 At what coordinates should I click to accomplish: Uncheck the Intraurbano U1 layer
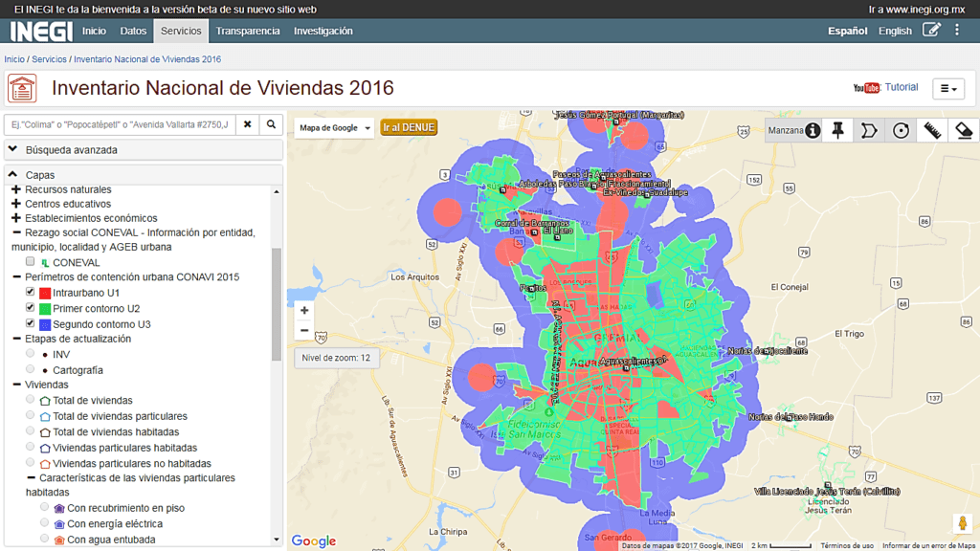(31, 292)
